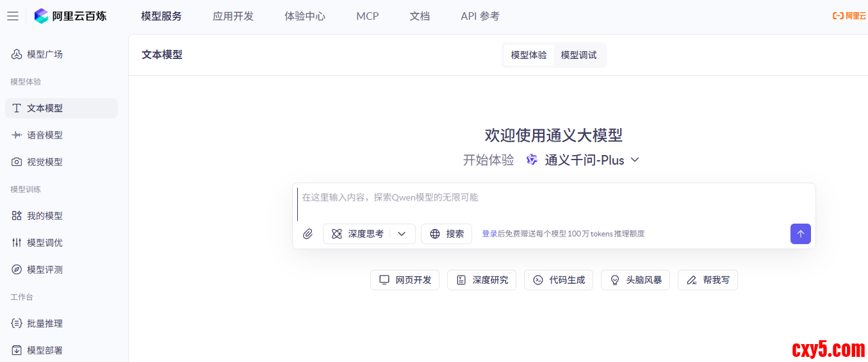Click the 网页开发 text label
The width and height of the screenshot is (868, 362).
pos(414,280)
